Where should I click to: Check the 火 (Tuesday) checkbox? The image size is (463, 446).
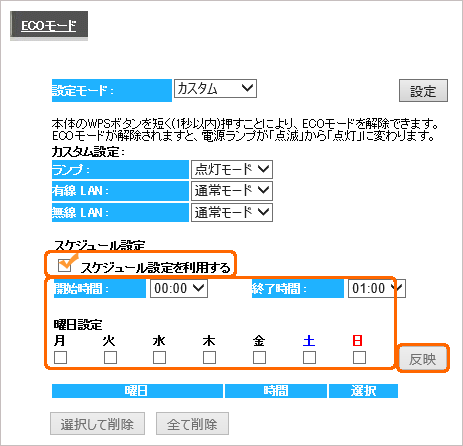point(110,358)
